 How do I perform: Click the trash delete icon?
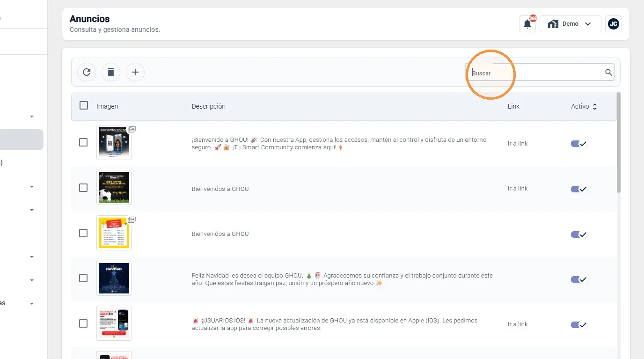(x=111, y=72)
